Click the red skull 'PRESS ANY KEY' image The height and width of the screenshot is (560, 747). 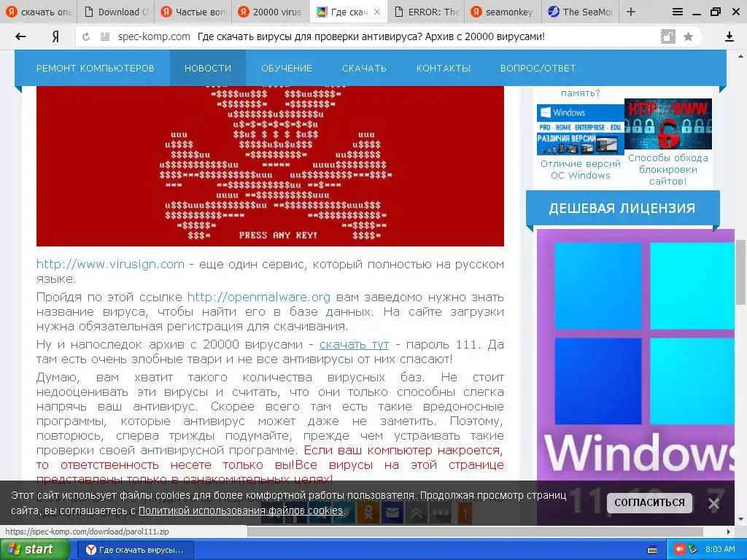pyautogui.click(x=270, y=166)
